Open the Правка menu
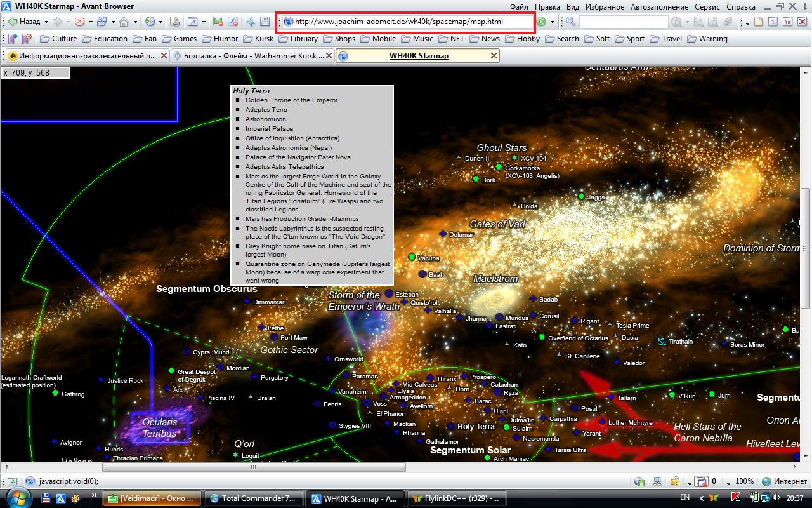This screenshot has height=508, width=812. (547, 6)
